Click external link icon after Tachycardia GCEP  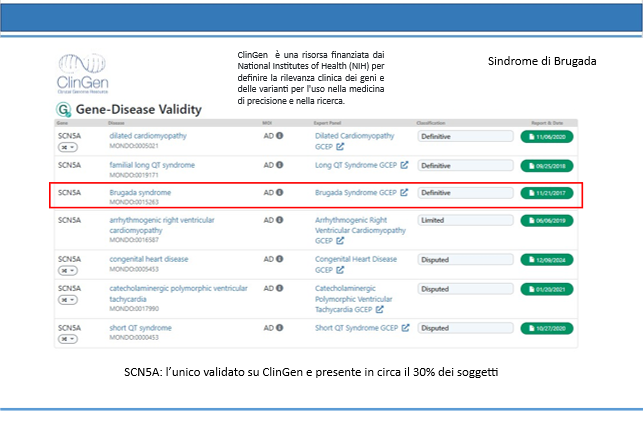click(379, 309)
